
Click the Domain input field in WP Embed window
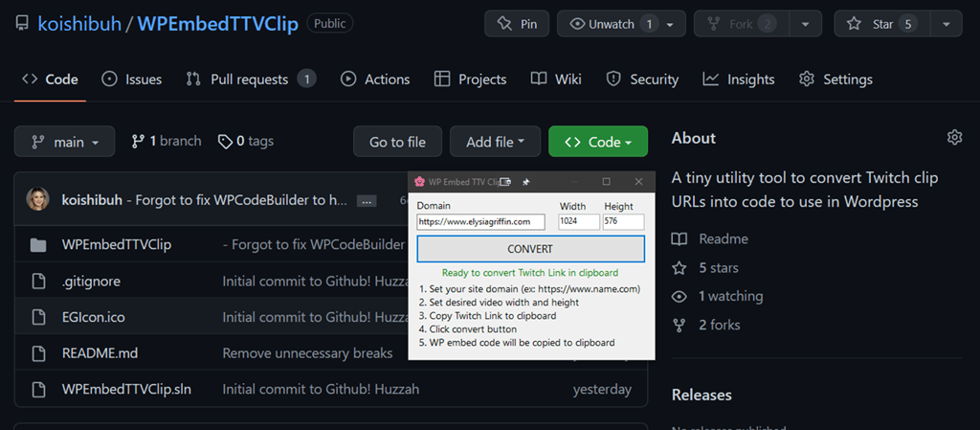click(480, 222)
